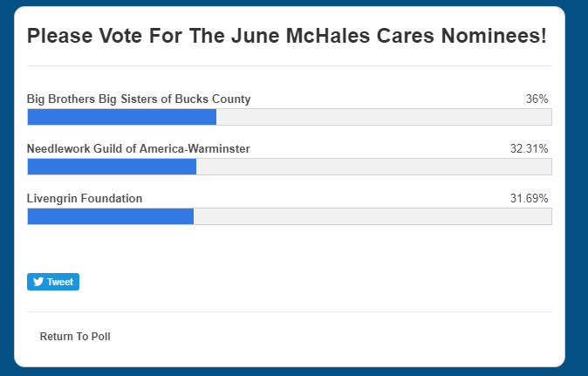Click the blue filled Livengrin Foundation bar
Viewport: 588px width, 376px height.
tap(110, 216)
